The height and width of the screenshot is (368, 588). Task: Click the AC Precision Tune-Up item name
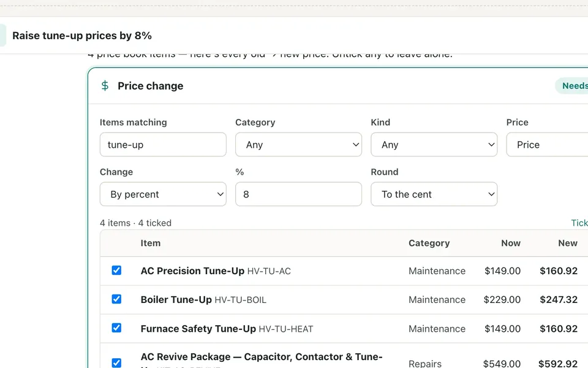[x=192, y=270]
